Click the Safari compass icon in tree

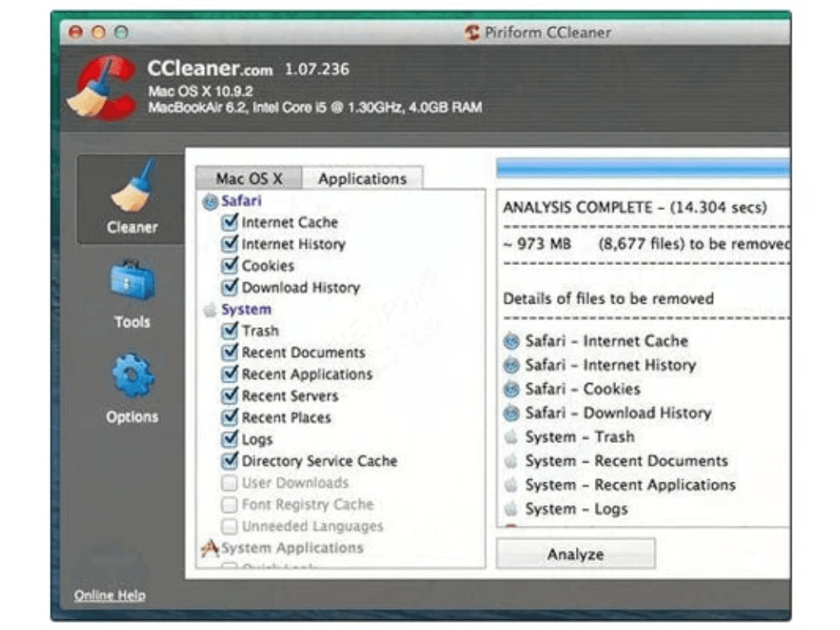pyautogui.click(x=210, y=201)
